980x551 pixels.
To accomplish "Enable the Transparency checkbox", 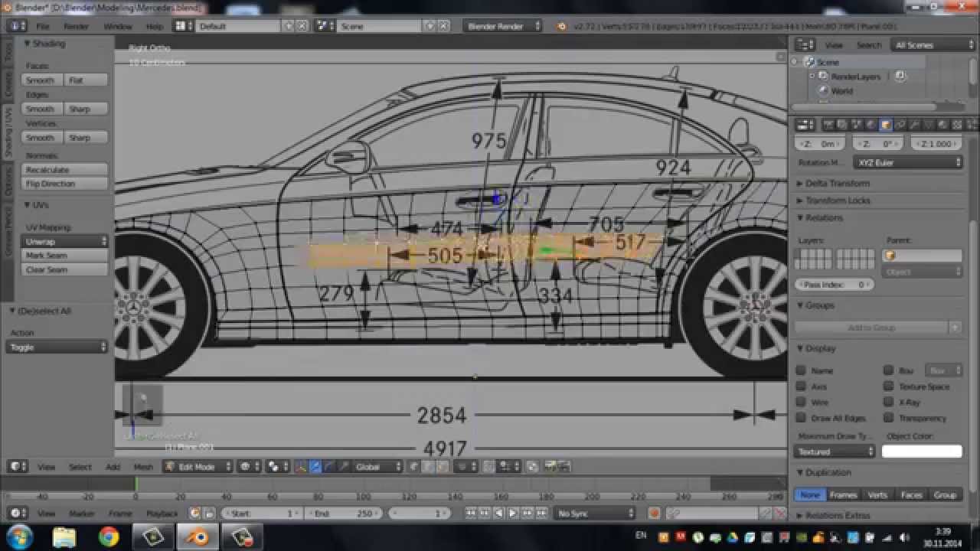I will coord(888,418).
